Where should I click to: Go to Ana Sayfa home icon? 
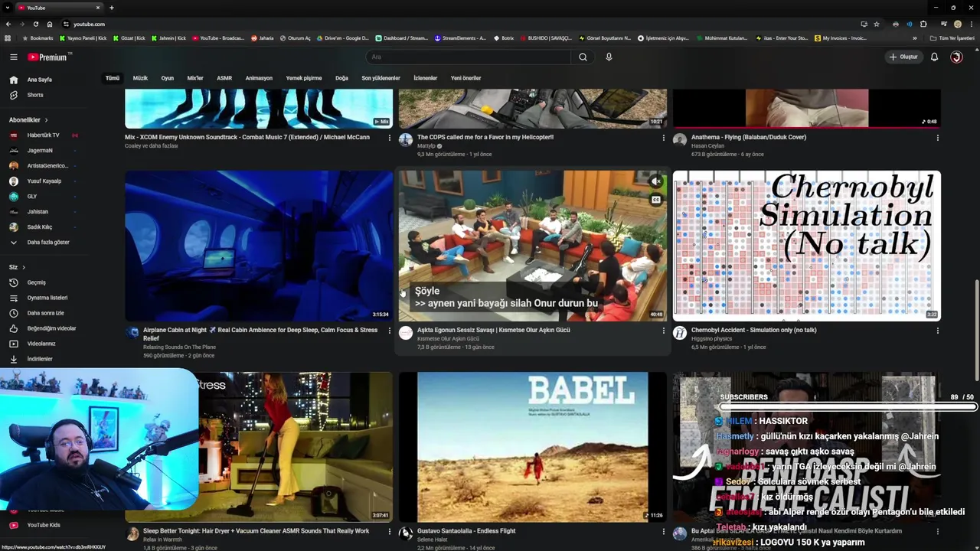click(x=13, y=80)
